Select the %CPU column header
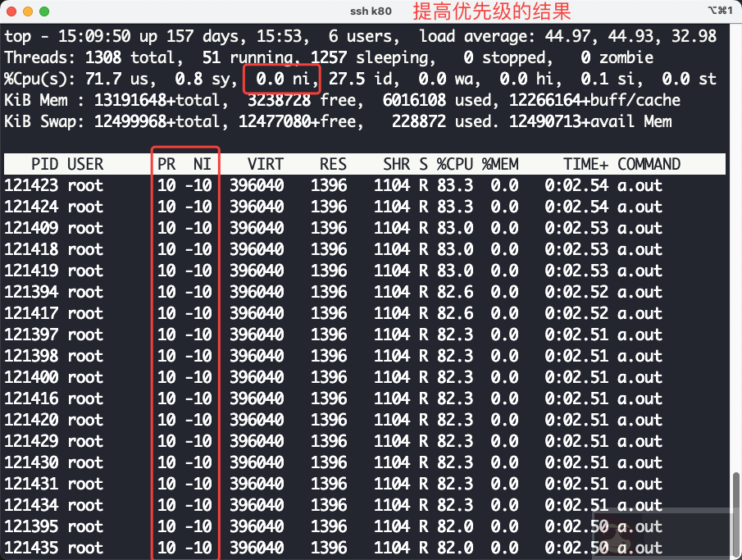The width and height of the screenshot is (742, 560). click(x=456, y=163)
